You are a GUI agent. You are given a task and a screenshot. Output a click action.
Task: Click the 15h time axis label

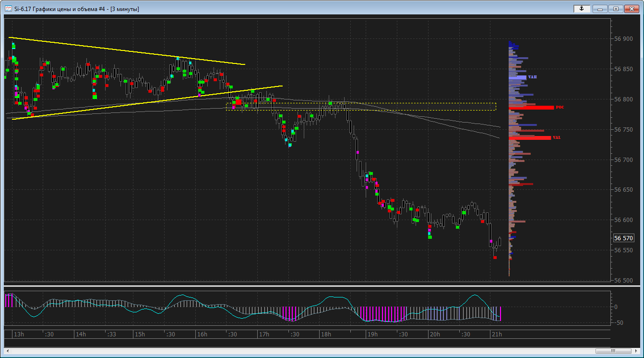pyautogui.click(x=140, y=334)
